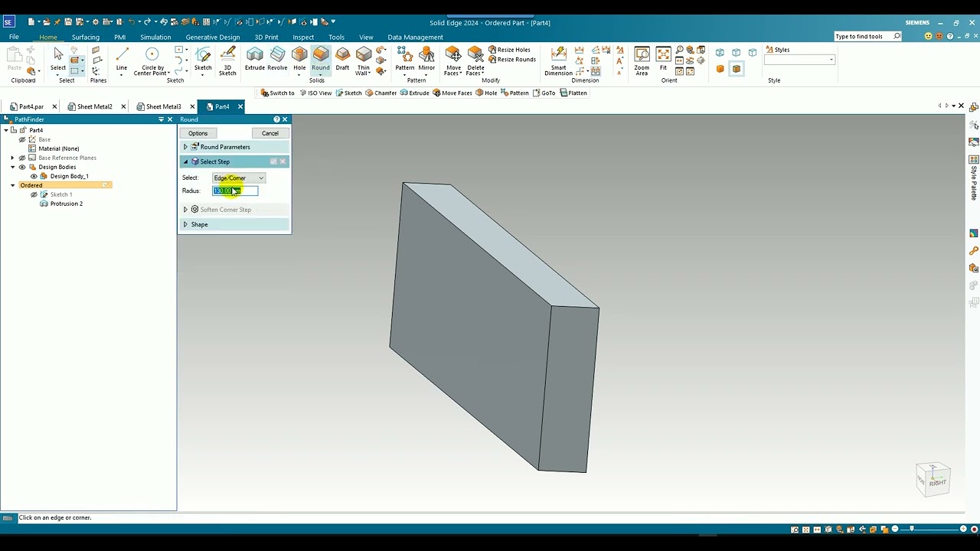980x551 pixels.
Task: Open the Surfacing ribbon tab
Action: [x=86, y=37]
